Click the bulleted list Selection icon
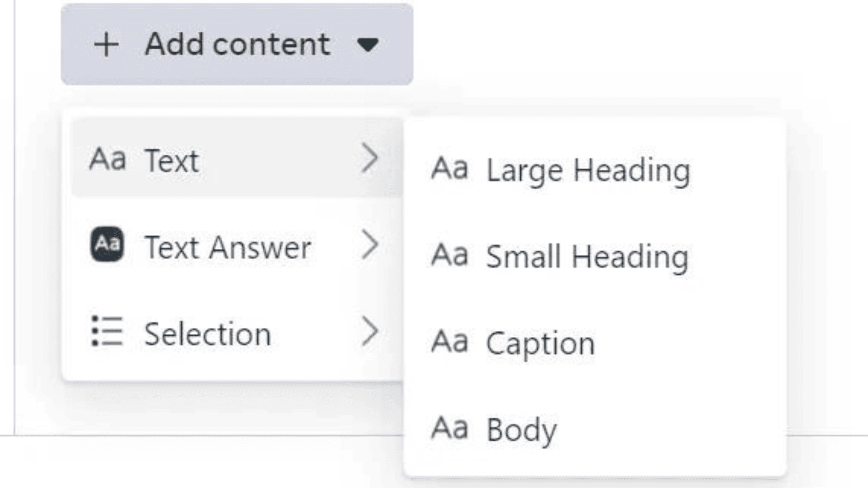Image resolution: width=868 pixels, height=488 pixels. pos(107,331)
